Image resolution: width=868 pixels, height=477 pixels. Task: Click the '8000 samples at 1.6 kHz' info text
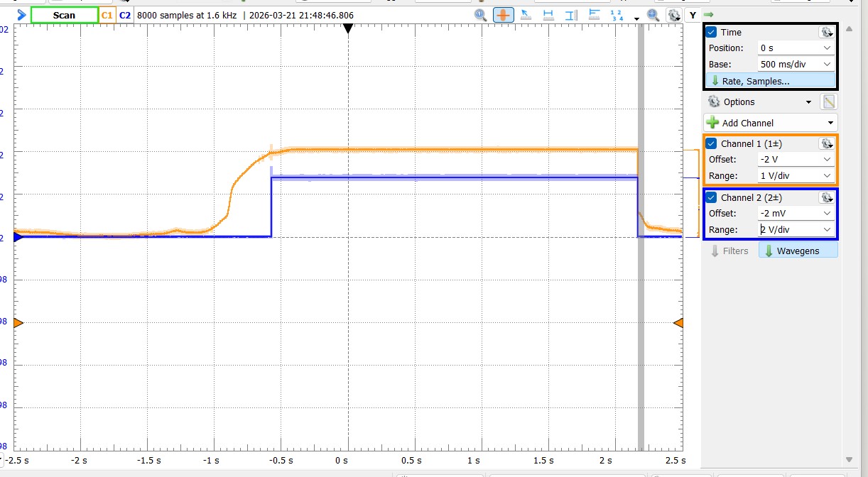(x=188, y=15)
